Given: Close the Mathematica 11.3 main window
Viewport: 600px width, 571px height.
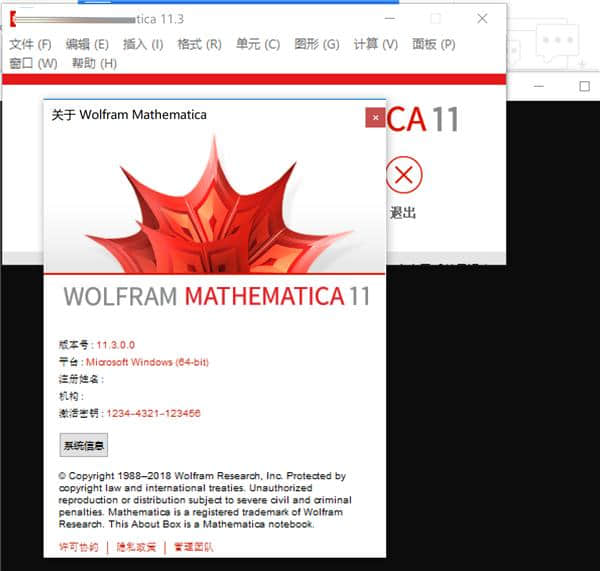Looking at the screenshot, I should [482, 18].
